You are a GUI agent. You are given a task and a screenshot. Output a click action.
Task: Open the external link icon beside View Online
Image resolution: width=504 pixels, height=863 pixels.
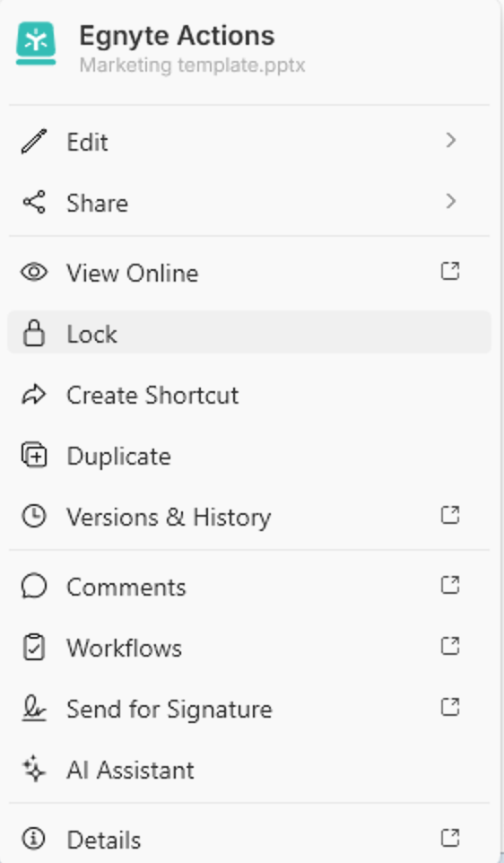click(450, 271)
